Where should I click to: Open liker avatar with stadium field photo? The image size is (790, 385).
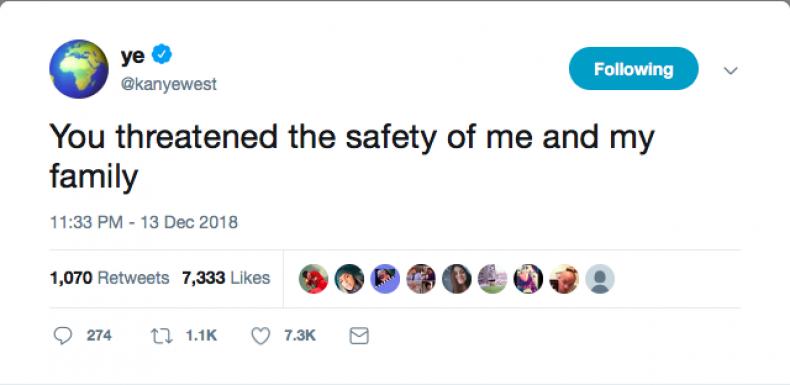[x=492, y=279]
